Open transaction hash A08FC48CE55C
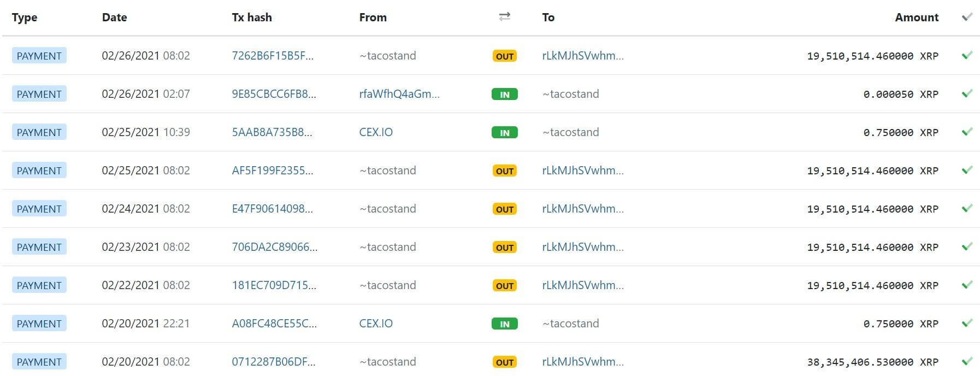This screenshot has height=376, width=980. [x=274, y=324]
